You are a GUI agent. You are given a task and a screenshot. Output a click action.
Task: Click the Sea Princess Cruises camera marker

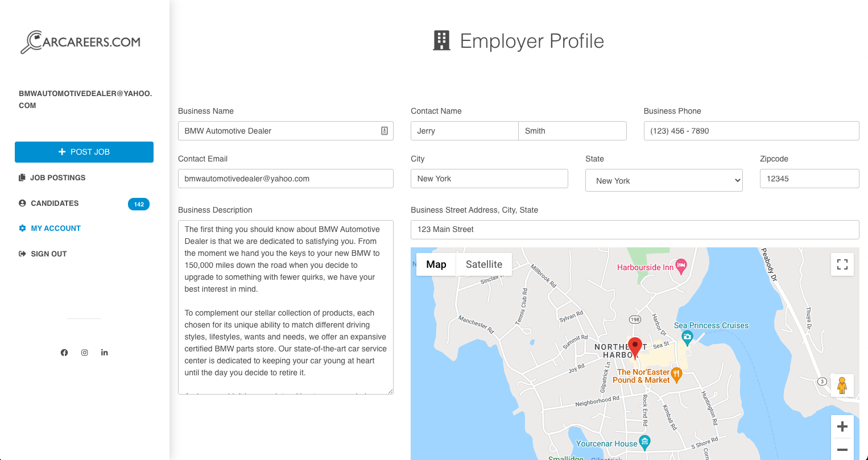click(x=687, y=338)
